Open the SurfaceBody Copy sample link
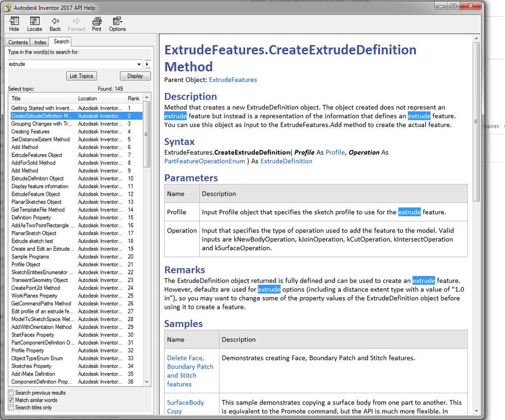Viewport: 505px width, 420px height. click(x=185, y=407)
